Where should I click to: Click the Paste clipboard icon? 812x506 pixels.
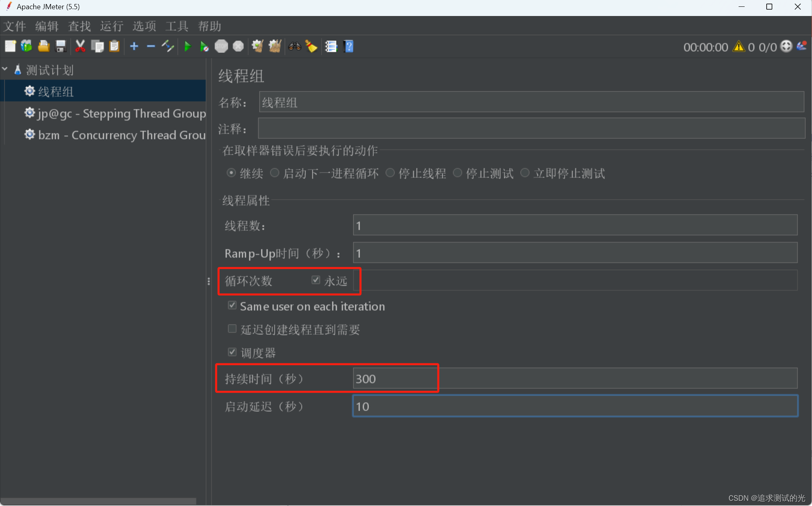115,46
